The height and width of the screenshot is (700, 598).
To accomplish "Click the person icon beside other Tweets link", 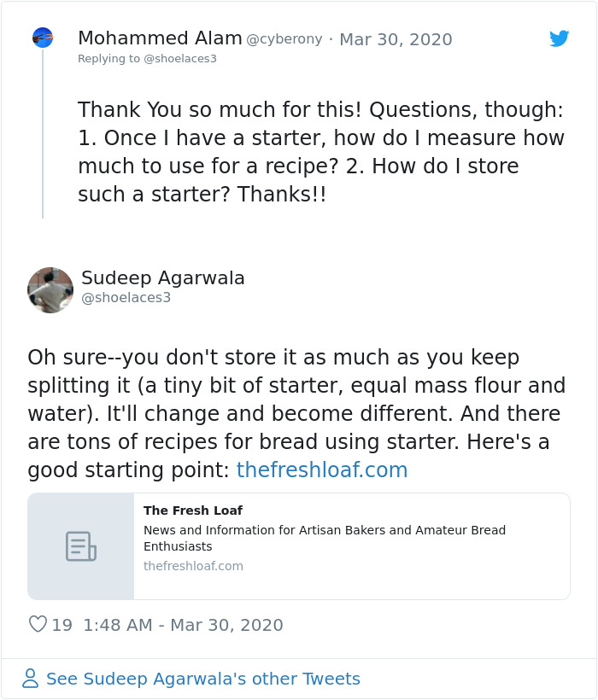I will tap(30, 678).
